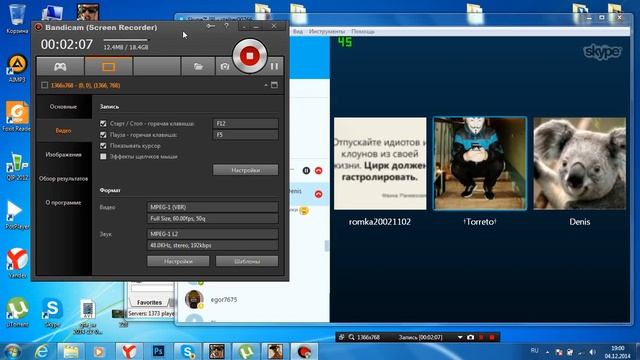This screenshot has width=640, height=360.
Task: Click the MPEG-1 L2 audio codec field
Action: coord(212,234)
